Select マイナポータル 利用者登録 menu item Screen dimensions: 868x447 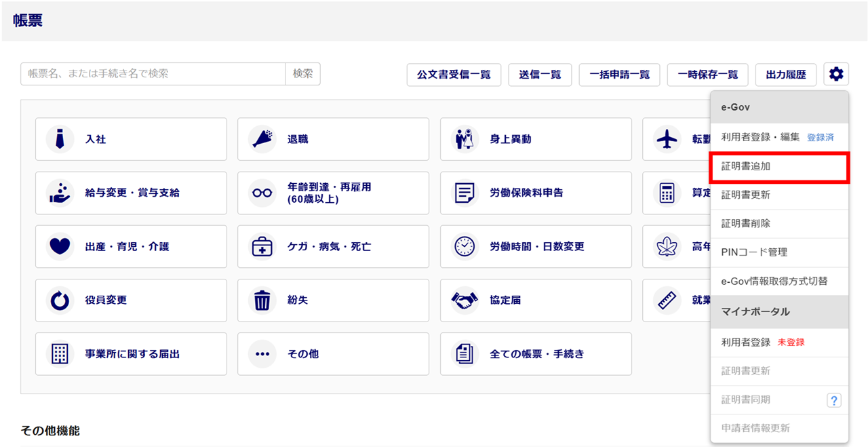779,343
